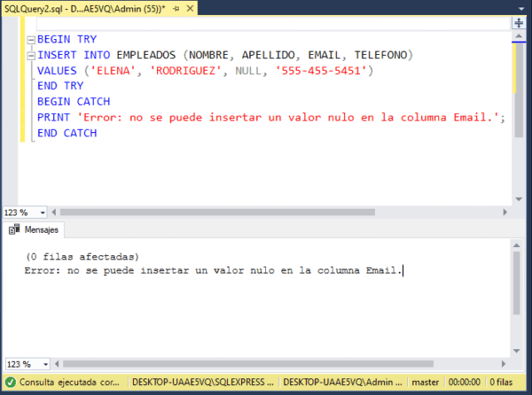532x395 pixels.
Task: Click the editor vertical scrollbar track
Action: coord(519,166)
